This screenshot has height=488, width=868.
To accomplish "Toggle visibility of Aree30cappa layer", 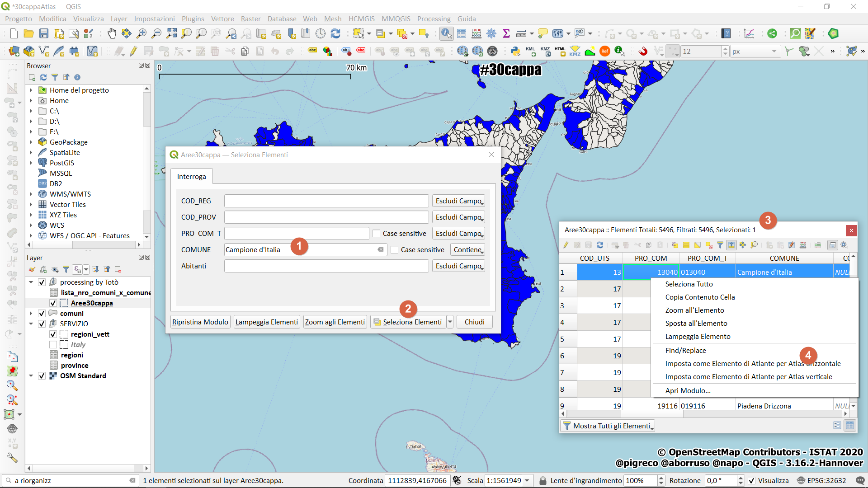I will (x=53, y=303).
